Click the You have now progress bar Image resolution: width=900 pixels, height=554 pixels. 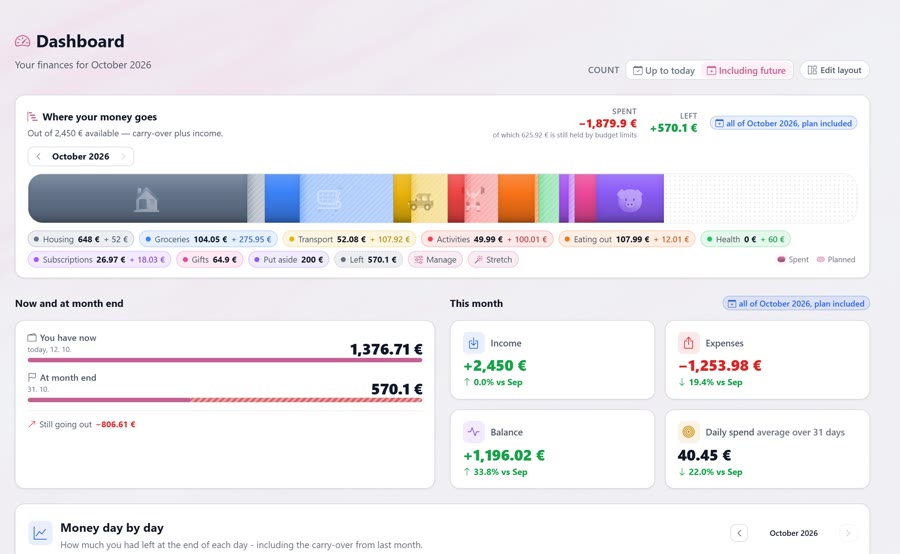point(225,360)
